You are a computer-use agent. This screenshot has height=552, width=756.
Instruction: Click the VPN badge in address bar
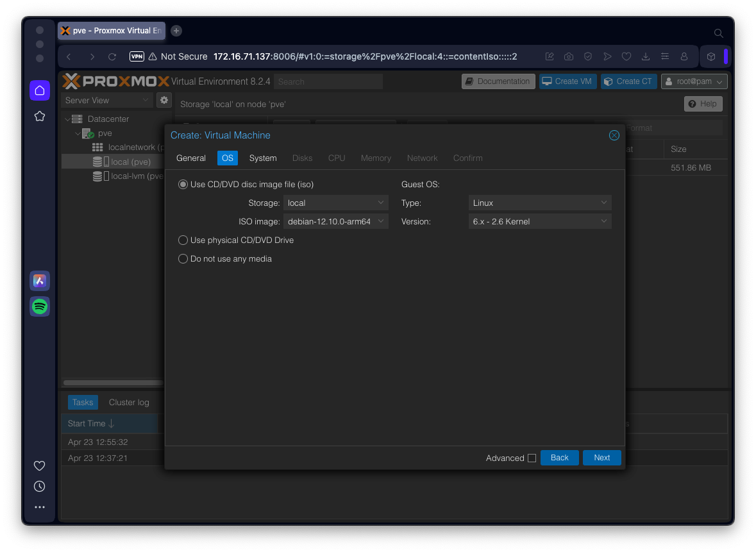tap(137, 56)
